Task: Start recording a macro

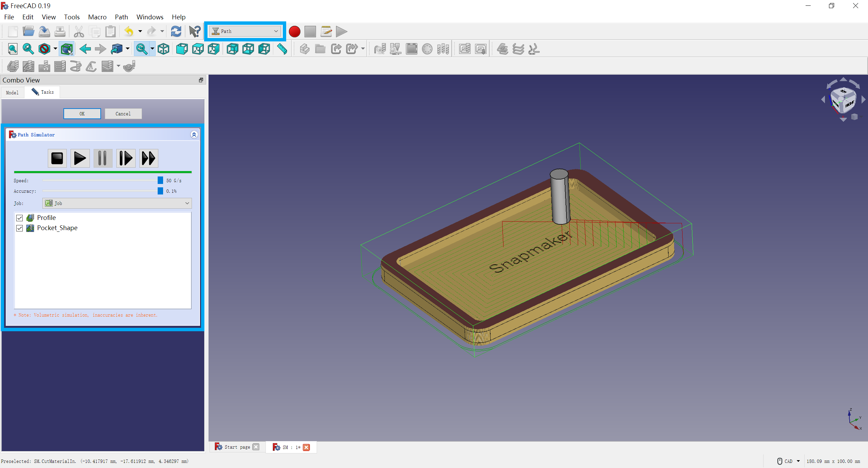Action: click(x=294, y=32)
